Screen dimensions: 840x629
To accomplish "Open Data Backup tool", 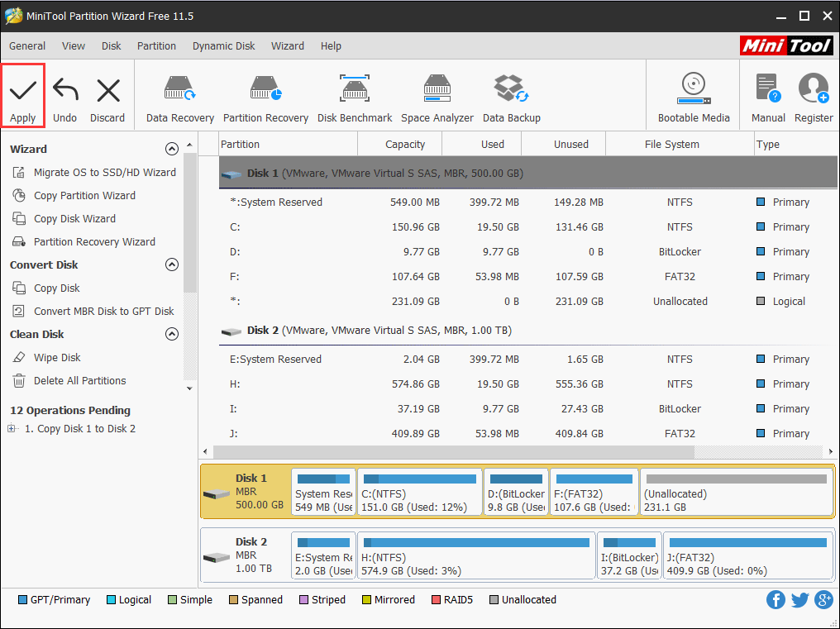I will point(512,100).
